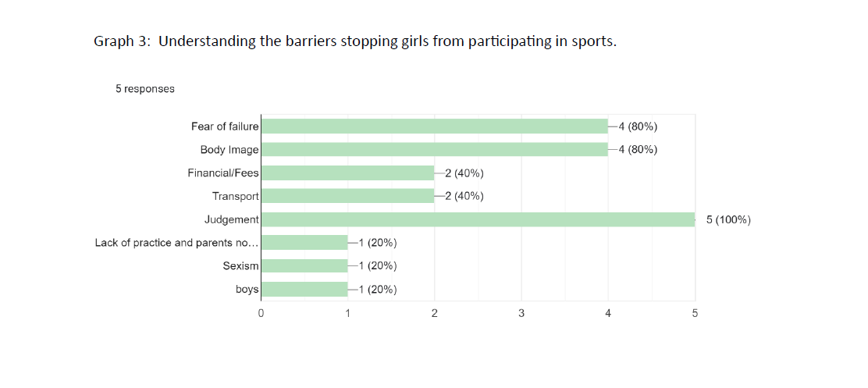Click the "2 (40%)" label beside Transport
Viewport: 868px width, 388px height.
464,196
